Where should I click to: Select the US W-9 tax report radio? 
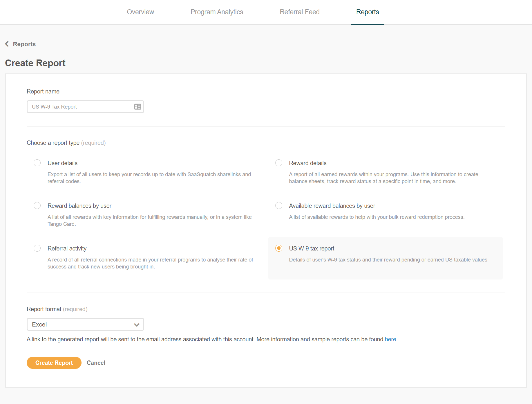tap(278, 248)
